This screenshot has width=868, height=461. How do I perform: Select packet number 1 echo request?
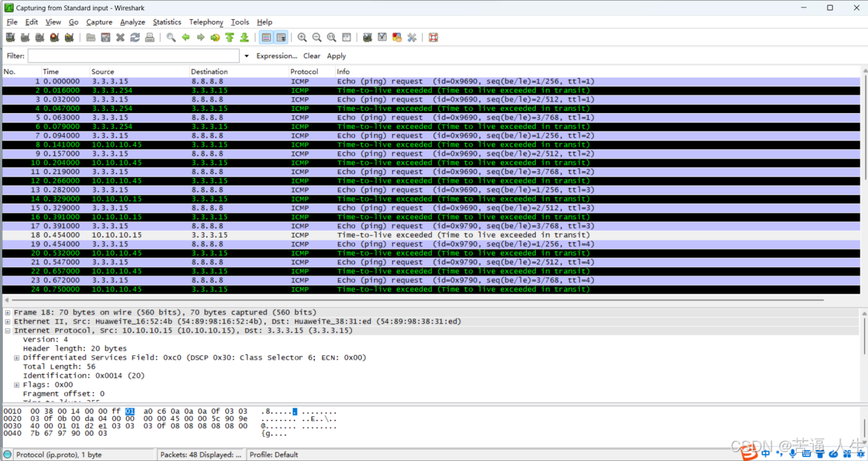click(x=432, y=82)
